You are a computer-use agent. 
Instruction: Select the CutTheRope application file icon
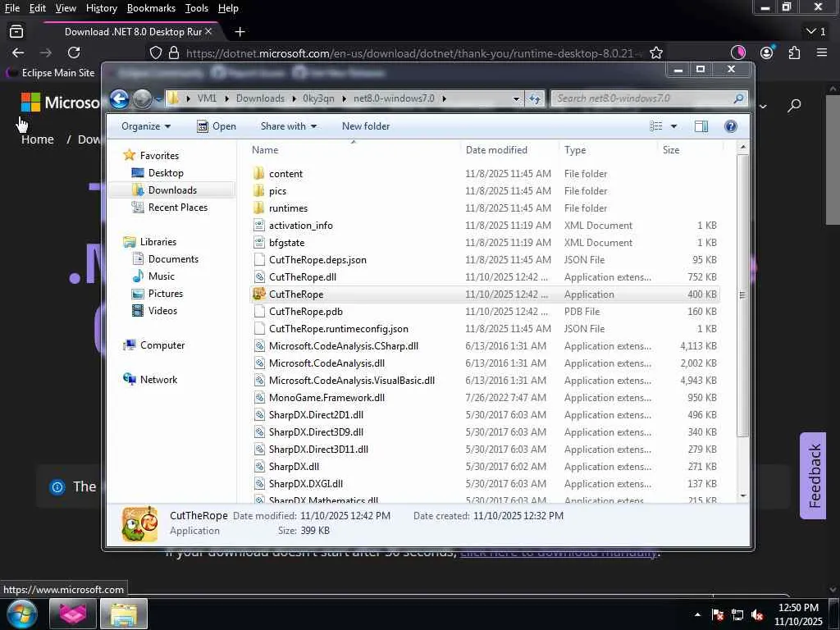click(x=259, y=294)
